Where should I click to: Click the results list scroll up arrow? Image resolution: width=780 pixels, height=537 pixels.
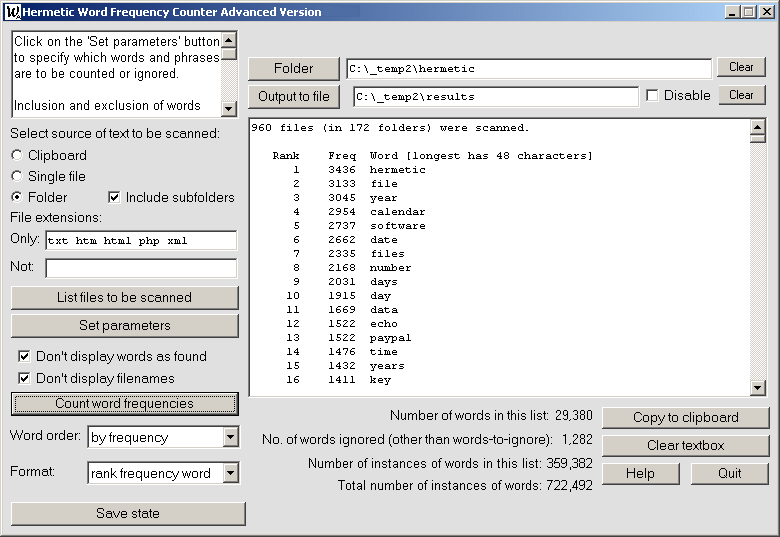[757, 127]
